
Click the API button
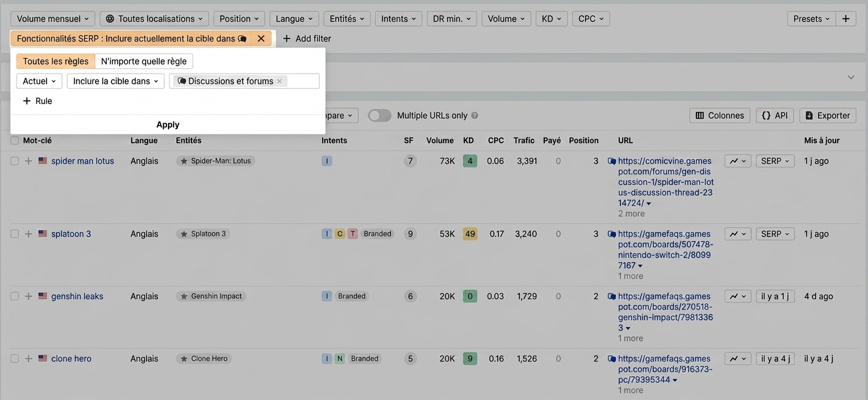(775, 116)
